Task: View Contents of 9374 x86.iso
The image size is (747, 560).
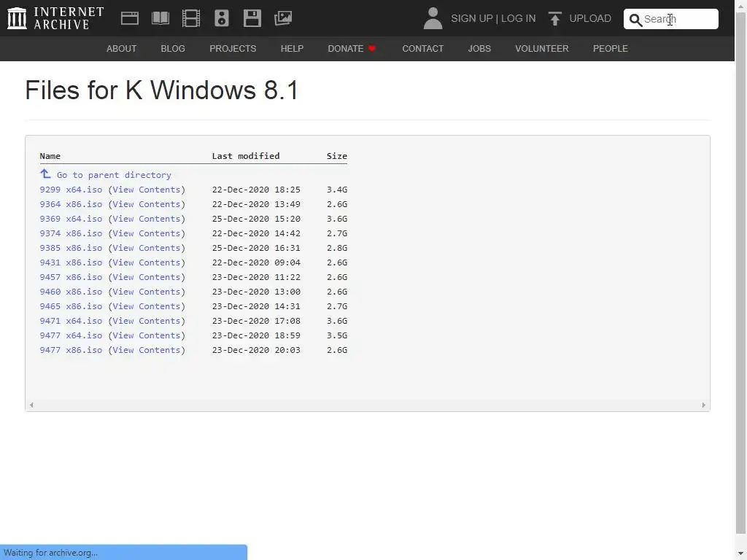Action: [x=146, y=233]
